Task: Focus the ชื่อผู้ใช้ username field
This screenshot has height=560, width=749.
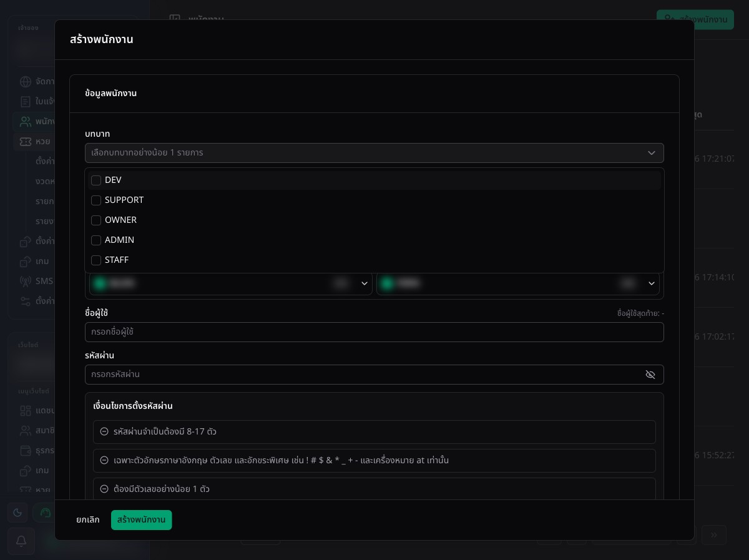Action: [x=374, y=332]
